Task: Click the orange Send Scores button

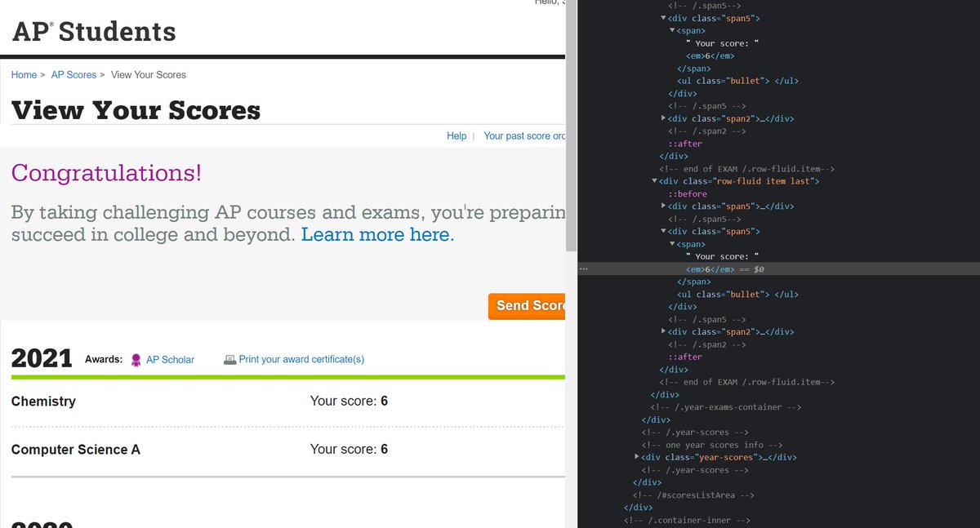Action: pos(527,306)
